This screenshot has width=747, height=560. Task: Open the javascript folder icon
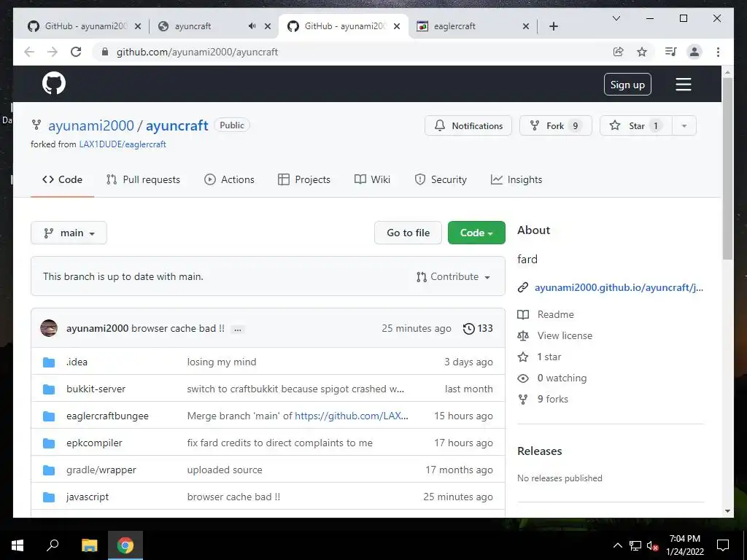pos(49,497)
